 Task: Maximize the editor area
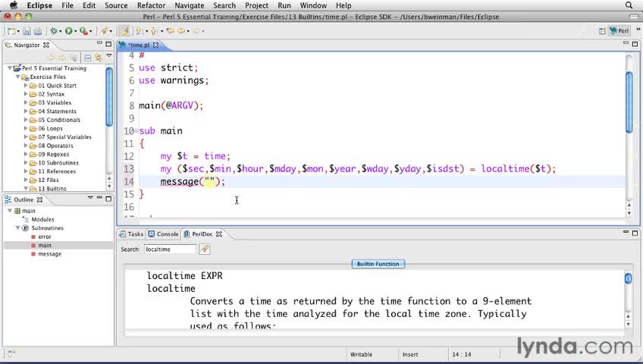[635, 44]
